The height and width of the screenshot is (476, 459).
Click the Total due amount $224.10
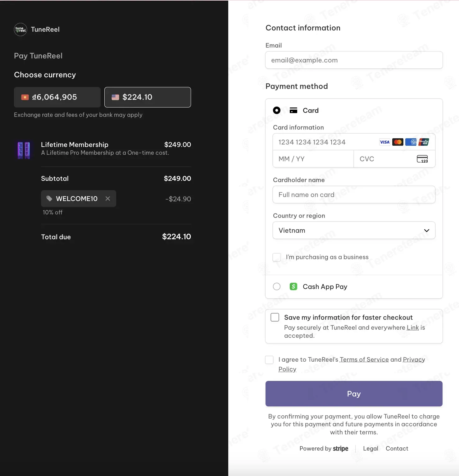176,237
